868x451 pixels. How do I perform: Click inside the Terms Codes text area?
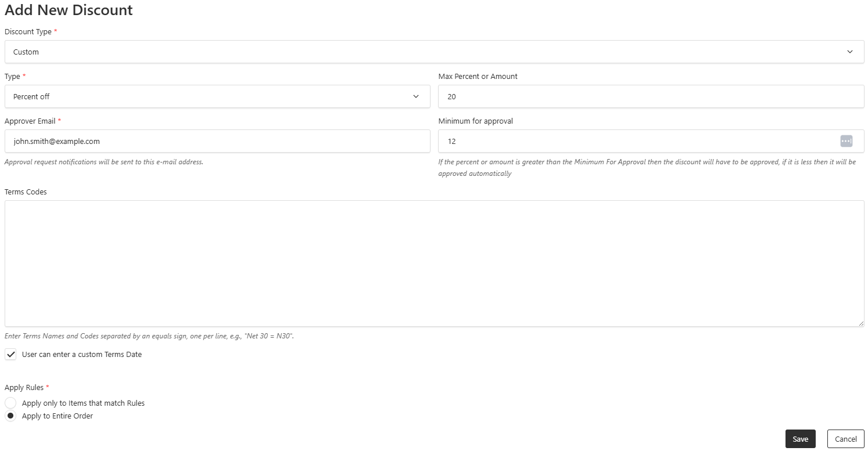[x=434, y=264]
